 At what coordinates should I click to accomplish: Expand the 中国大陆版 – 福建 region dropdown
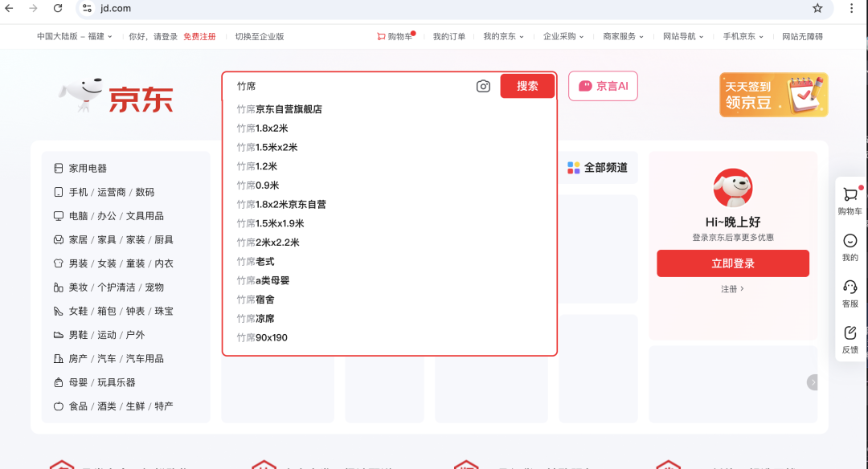tap(75, 36)
